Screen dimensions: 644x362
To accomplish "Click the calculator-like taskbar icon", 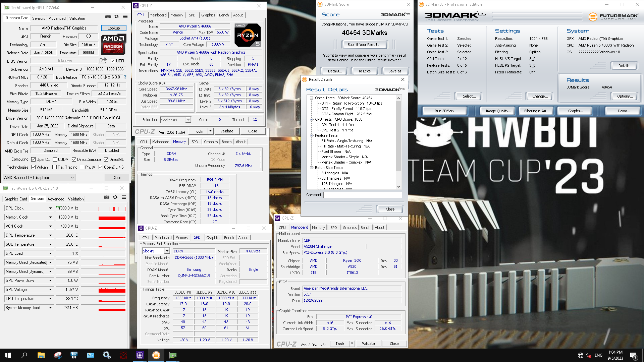I will pyautogui.click(x=74, y=355).
